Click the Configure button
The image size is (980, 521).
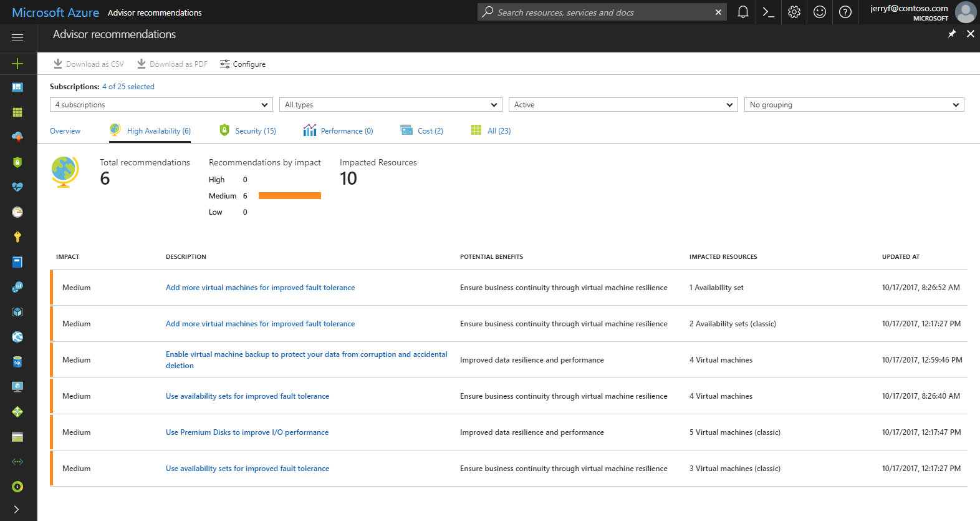tap(243, 64)
